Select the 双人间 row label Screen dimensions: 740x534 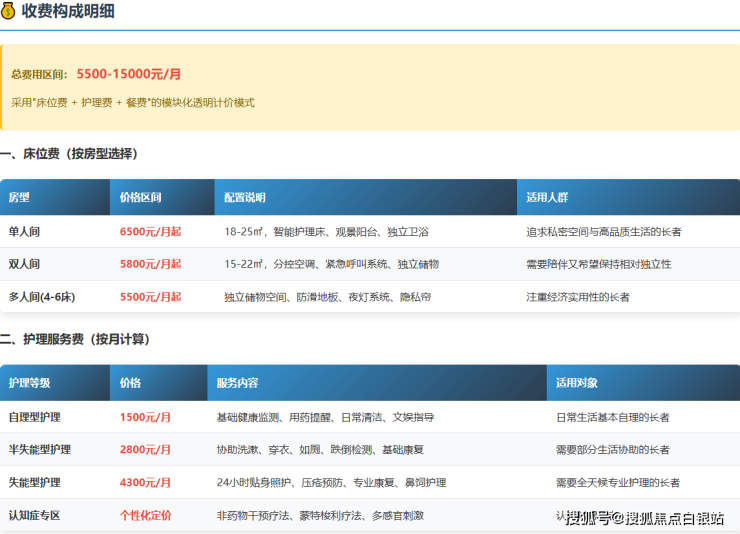(24, 264)
